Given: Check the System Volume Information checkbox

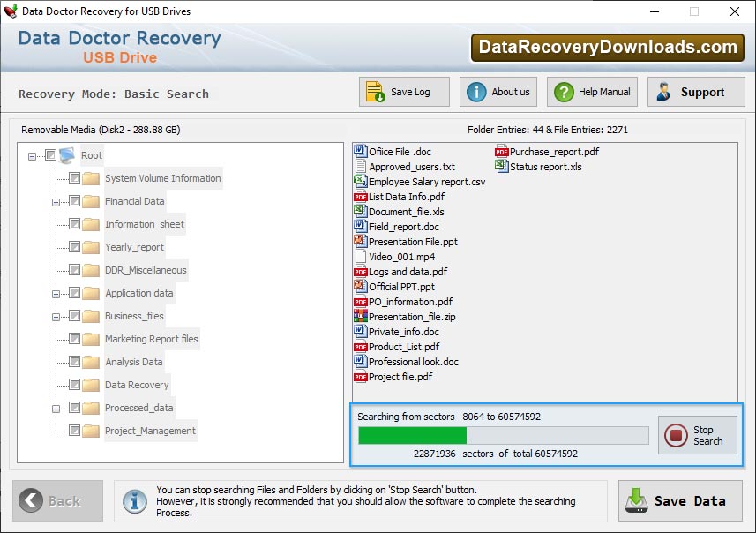Looking at the screenshot, I should coord(74,178).
